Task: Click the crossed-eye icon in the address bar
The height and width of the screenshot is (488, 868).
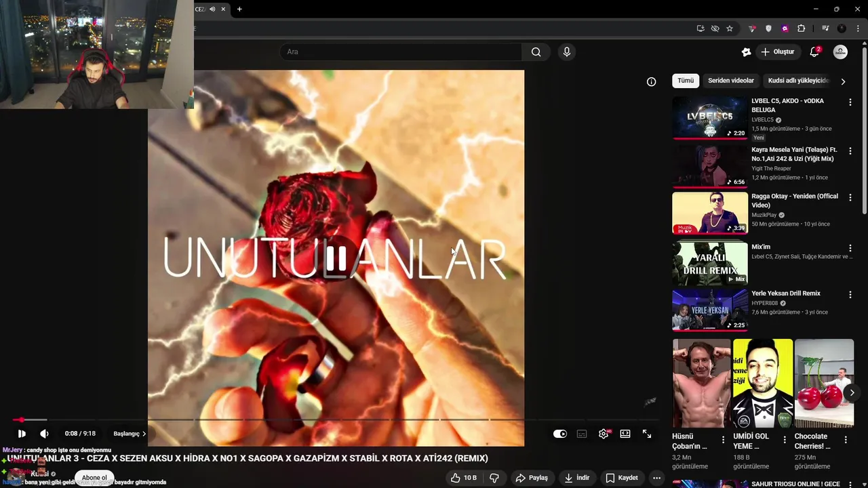Action: point(715,28)
